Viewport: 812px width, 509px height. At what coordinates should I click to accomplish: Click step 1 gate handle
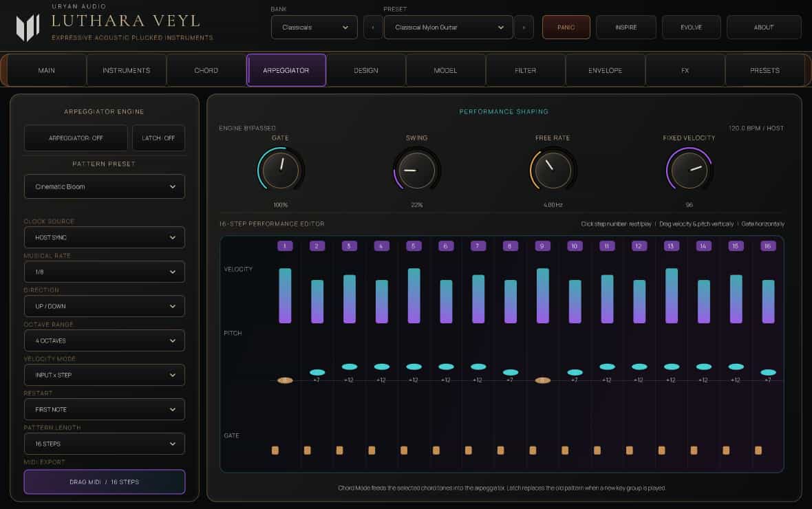coord(275,451)
